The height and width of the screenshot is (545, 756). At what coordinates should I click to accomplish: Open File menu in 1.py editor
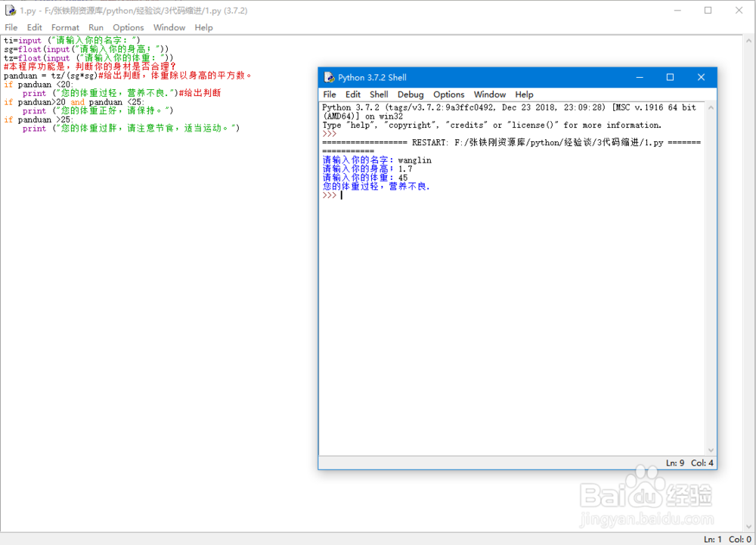[11, 27]
